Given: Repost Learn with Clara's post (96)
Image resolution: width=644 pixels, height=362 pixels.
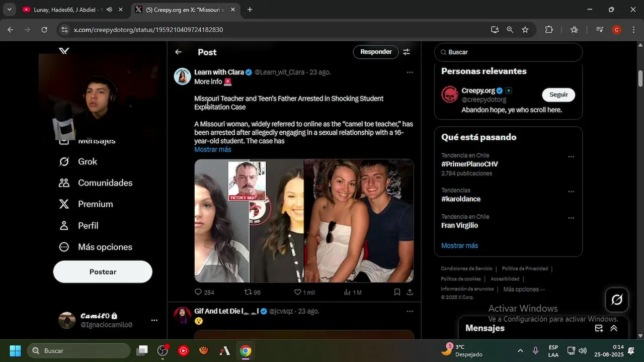Looking at the screenshot, I should point(253,292).
